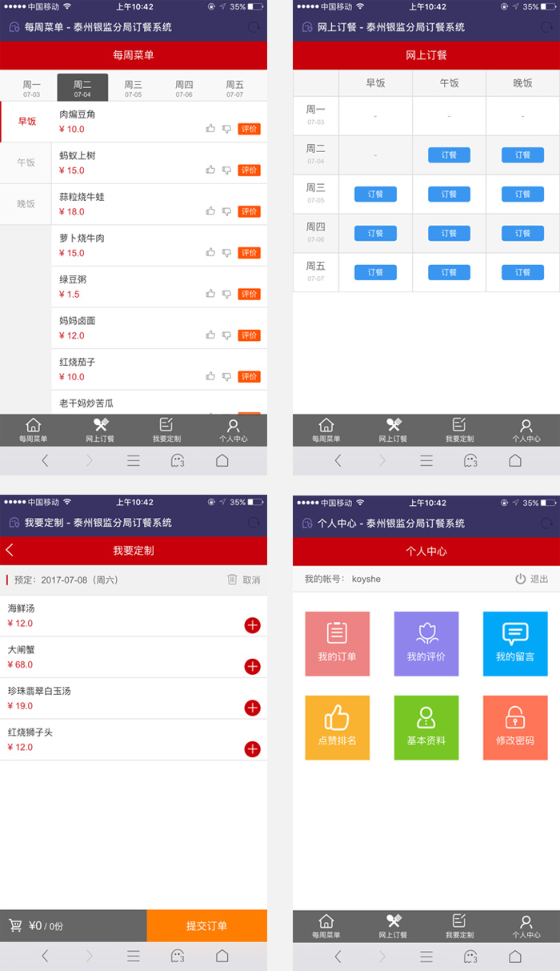Image resolution: width=560 pixels, height=971 pixels.
Task: Open the yellow 点赞排名 tile
Action: pyautogui.click(x=337, y=727)
